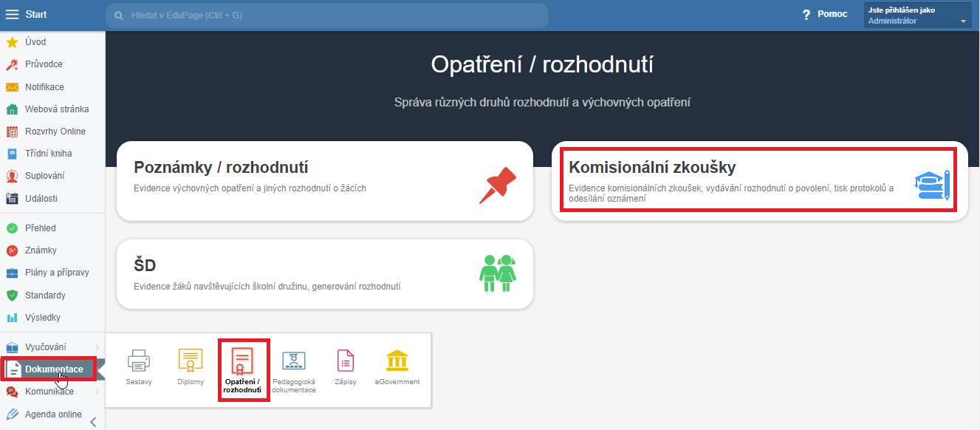Expand the Komunikace submenu arrow

(97, 392)
